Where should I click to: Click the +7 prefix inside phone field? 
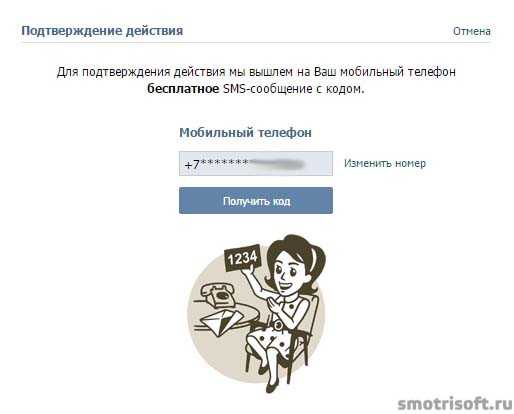tap(192, 164)
